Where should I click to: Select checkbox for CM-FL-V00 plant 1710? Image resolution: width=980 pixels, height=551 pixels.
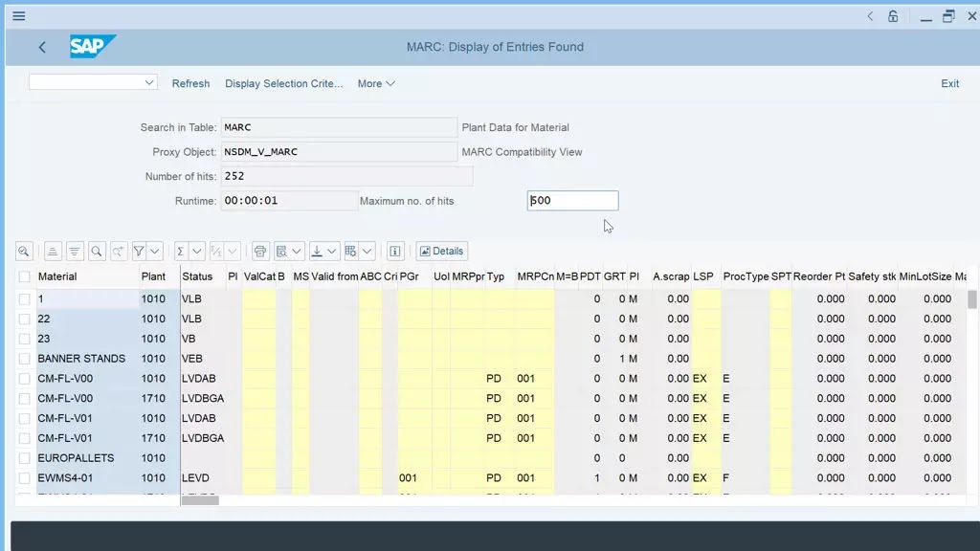pos(24,399)
